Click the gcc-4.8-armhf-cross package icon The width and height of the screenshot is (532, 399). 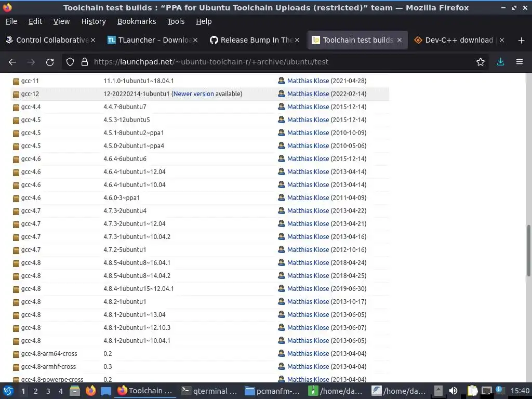point(16,367)
